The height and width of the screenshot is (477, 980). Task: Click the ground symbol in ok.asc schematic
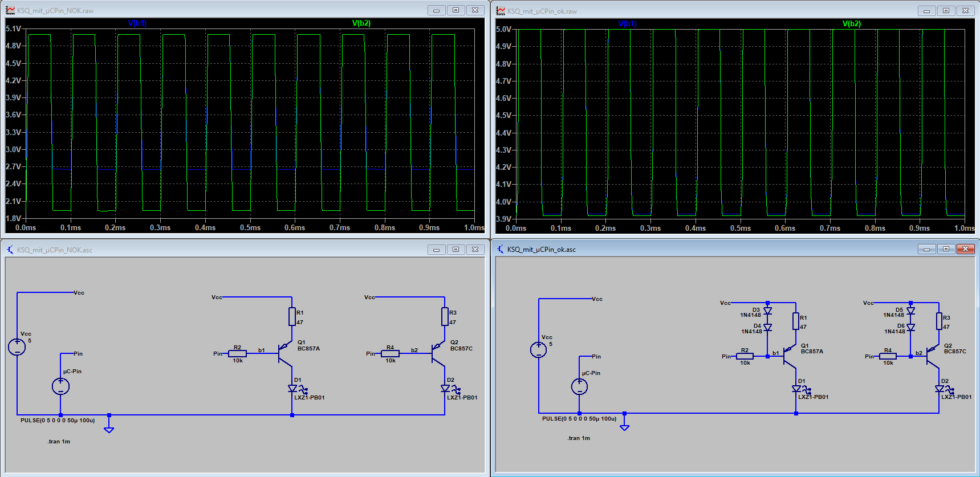click(624, 427)
